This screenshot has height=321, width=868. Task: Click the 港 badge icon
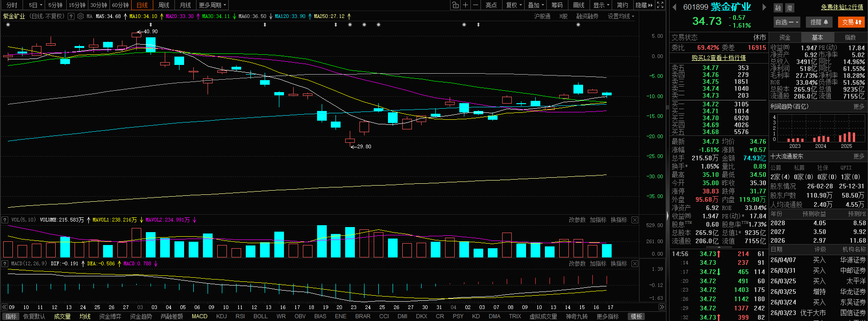tap(789, 8)
